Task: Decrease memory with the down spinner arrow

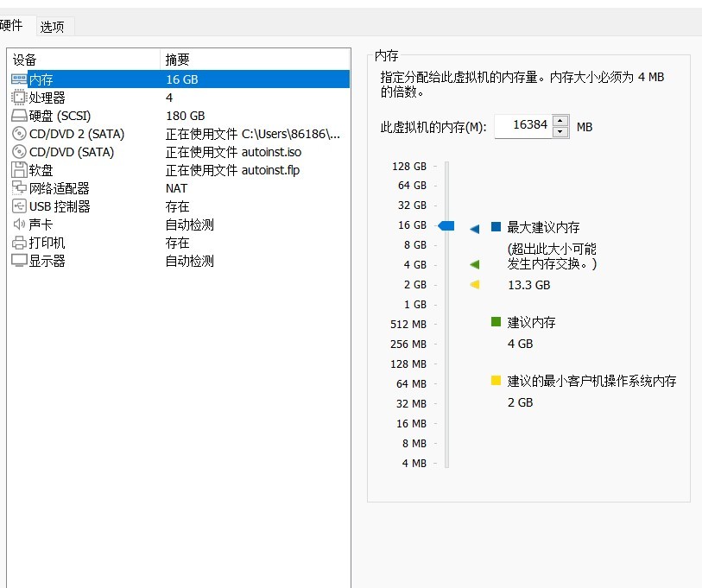Action: (x=560, y=132)
